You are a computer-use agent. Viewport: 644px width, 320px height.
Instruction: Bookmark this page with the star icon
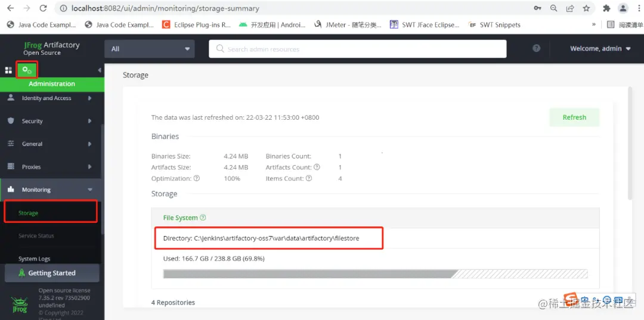tap(587, 8)
